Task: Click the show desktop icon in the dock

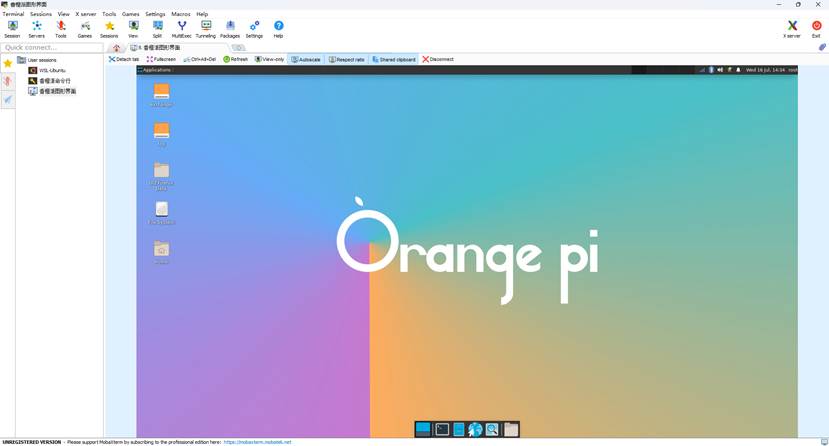Action: pyautogui.click(x=423, y=429)
